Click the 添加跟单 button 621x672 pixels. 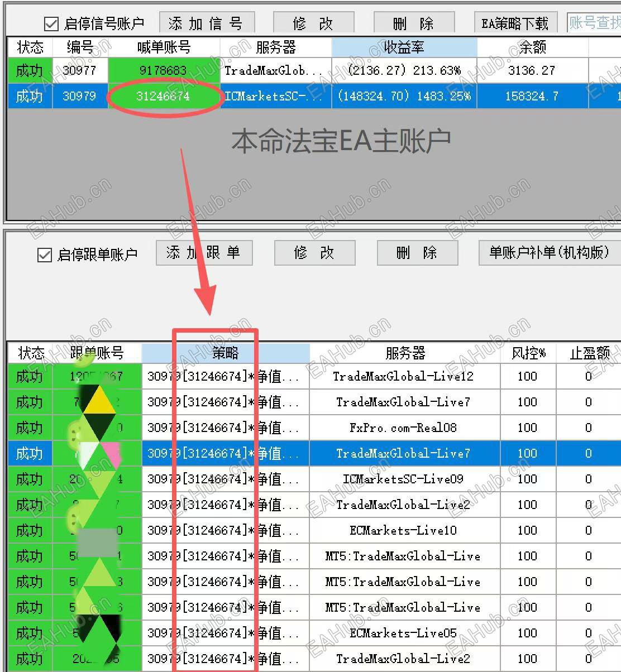(203, 252)
